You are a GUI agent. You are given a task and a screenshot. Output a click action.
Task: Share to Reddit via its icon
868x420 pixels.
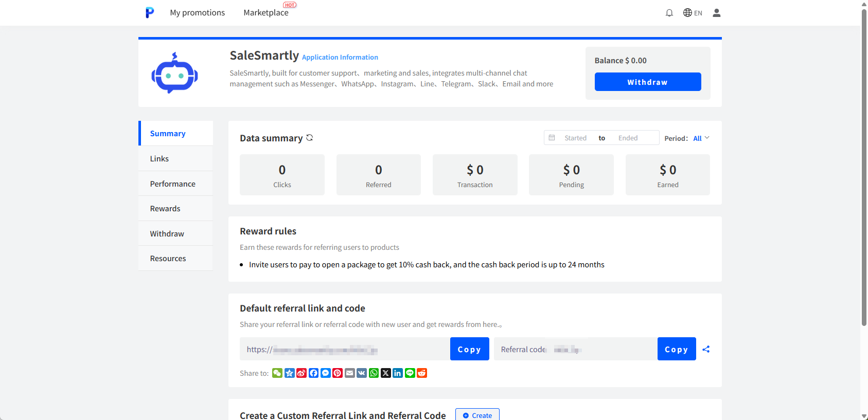[422, 373]
